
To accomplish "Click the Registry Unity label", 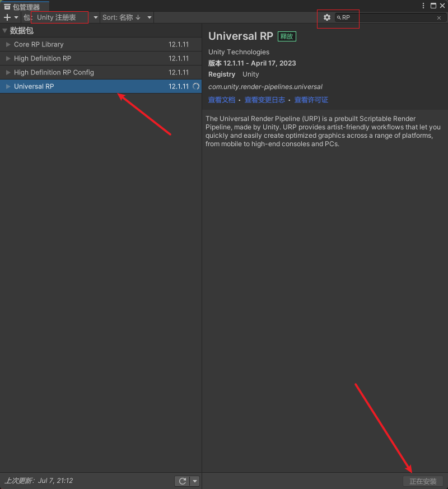I will 234,74.
